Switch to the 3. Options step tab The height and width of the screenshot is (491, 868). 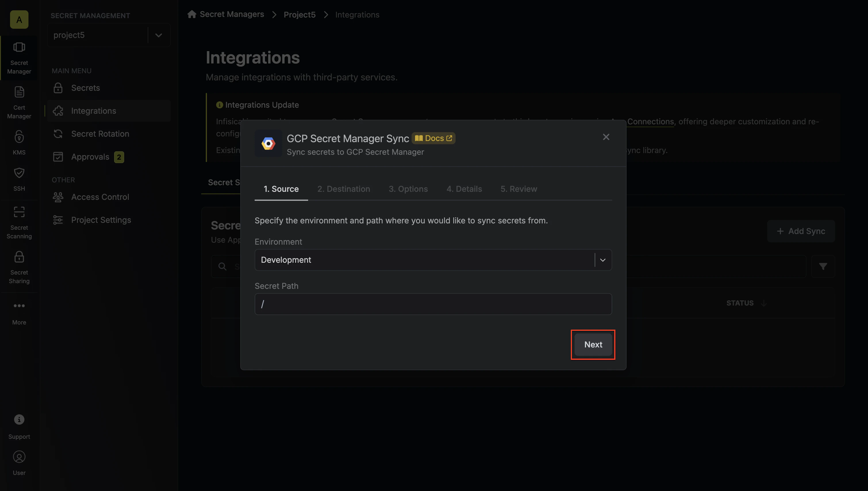click(x=408, y=189)
